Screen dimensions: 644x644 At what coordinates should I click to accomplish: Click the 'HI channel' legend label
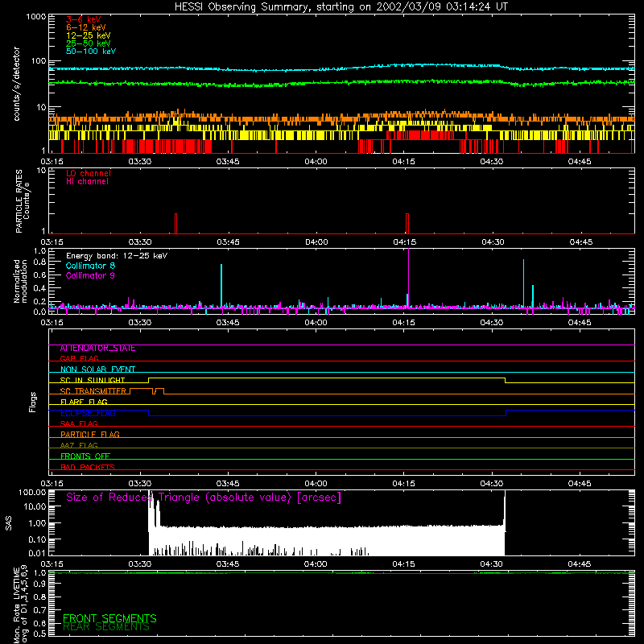[88, 182]
